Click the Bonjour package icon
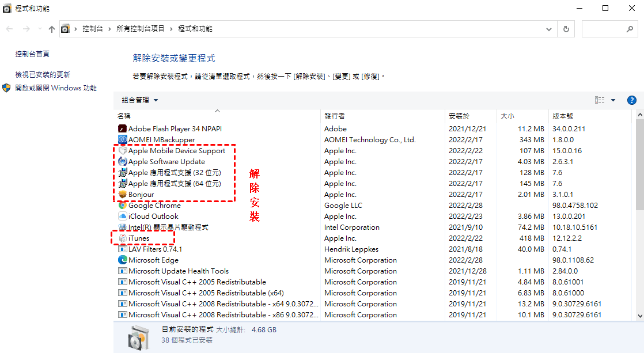Viewport: 644px width, 353px height. (122, 194)
